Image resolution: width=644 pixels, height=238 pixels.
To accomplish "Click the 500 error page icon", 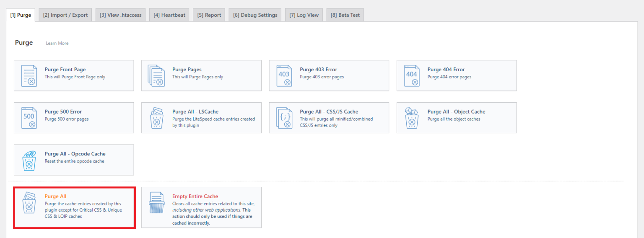I will [29, 118].
